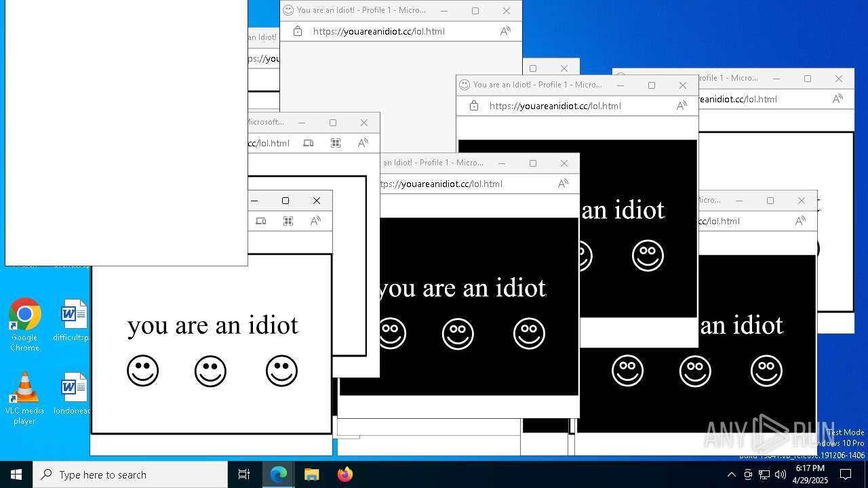
Task: Close the top blank-page Edge window
Action: (x=507, y=11)
